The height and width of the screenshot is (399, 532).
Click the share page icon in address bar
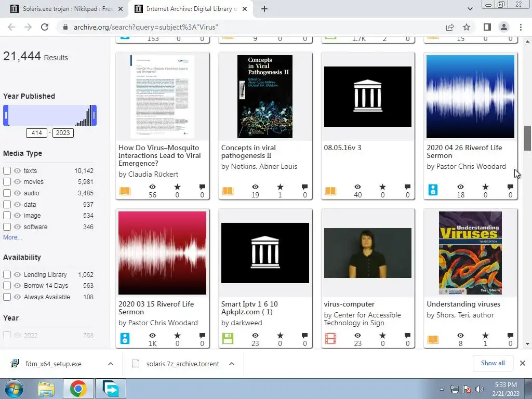point(450,27)
